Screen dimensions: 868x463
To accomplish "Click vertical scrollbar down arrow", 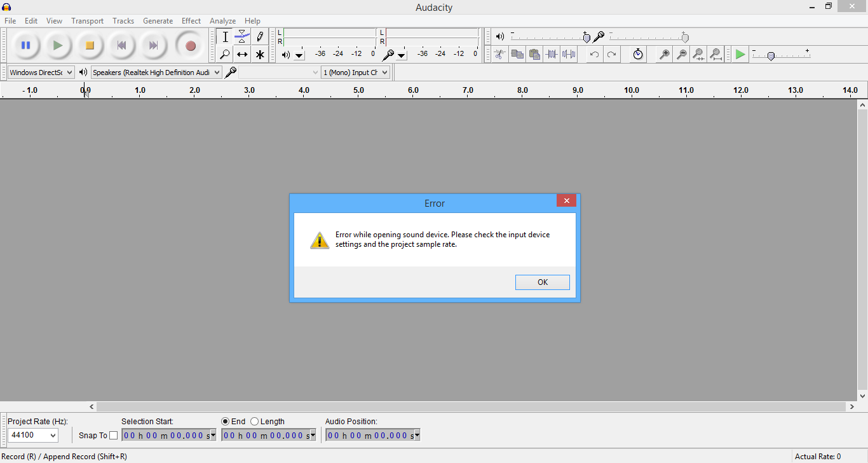I will pyautogui.click(x=862, y=396).
